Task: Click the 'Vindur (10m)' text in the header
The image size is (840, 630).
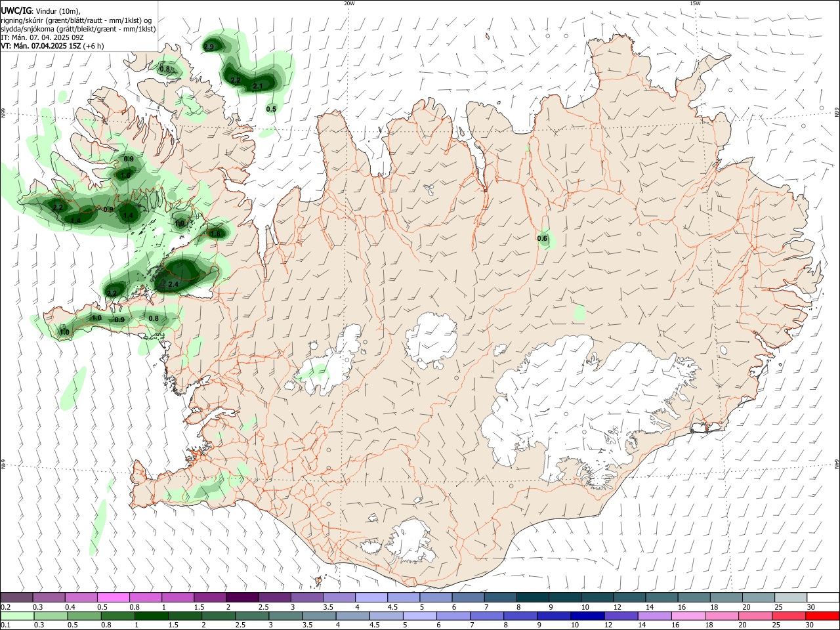Action: (58, 11)
